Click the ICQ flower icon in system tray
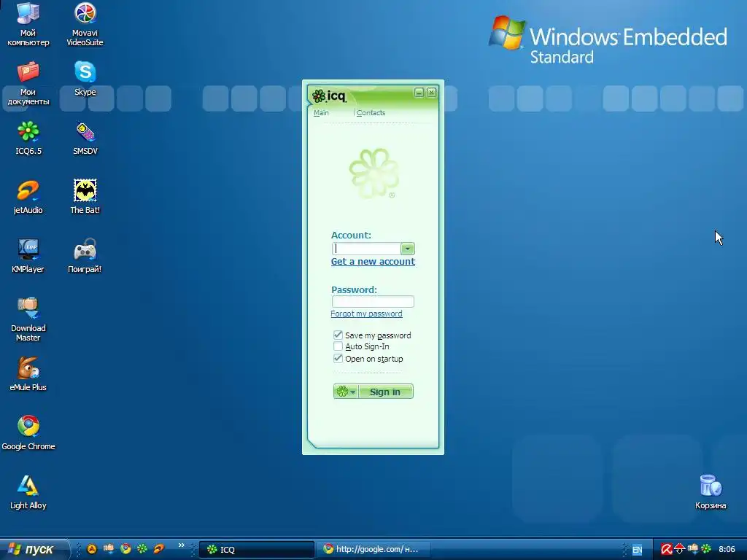Image resolution: width=747 pixels, height=560 pixels. pyautogui.click(x=706, y=549)
